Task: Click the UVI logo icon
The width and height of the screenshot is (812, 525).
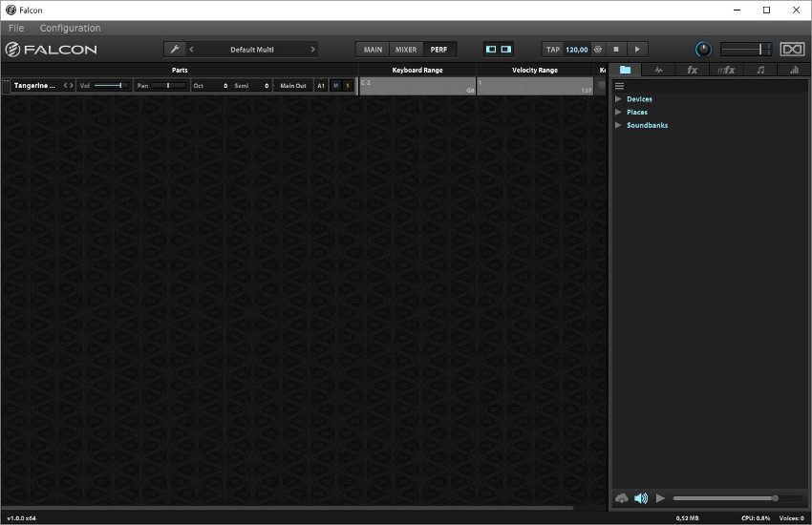Action: click(x=792, y=49)
